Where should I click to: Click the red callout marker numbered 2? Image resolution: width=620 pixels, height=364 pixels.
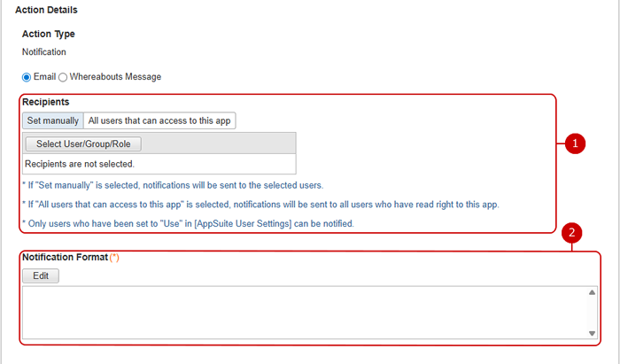tap(573, 234)
